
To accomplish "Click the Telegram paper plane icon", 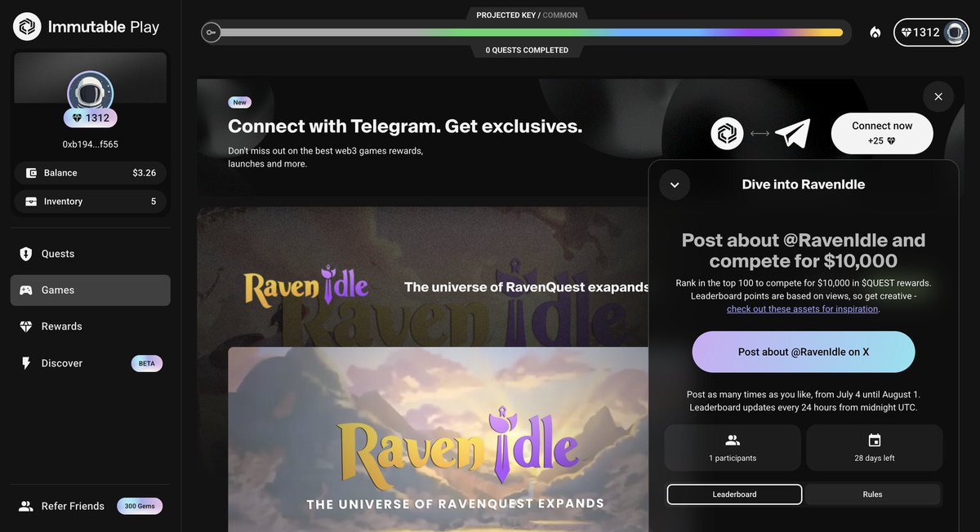I will [x=792, y=133].
